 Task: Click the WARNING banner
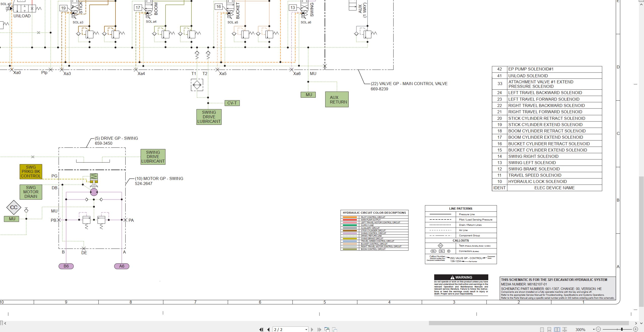point(461,277)
